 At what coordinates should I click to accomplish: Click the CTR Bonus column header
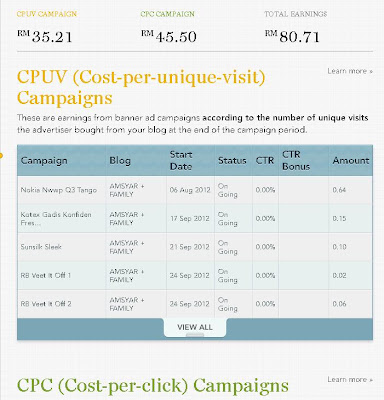[296, 160]
